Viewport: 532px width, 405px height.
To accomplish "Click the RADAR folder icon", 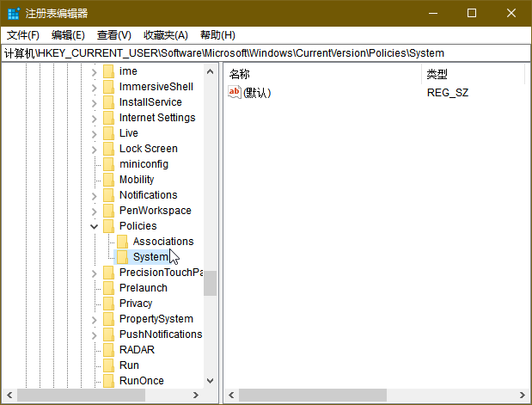I will (x=108, y=350).
